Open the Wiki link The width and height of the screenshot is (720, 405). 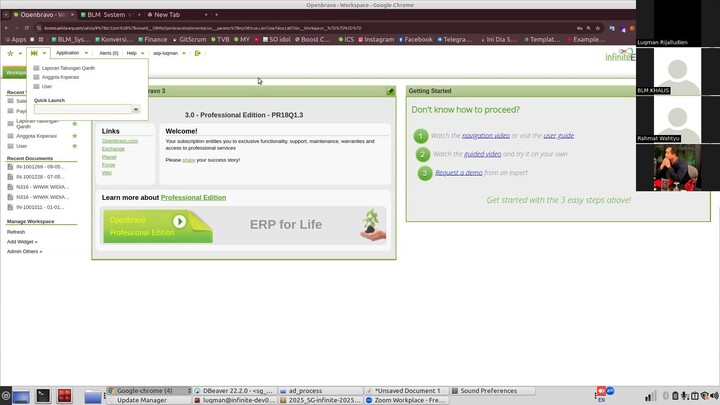pos(107,173)
